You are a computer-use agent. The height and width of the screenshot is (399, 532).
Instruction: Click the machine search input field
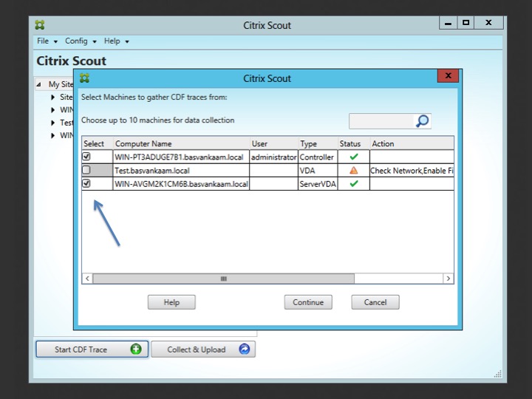click(x=381, y=121)
